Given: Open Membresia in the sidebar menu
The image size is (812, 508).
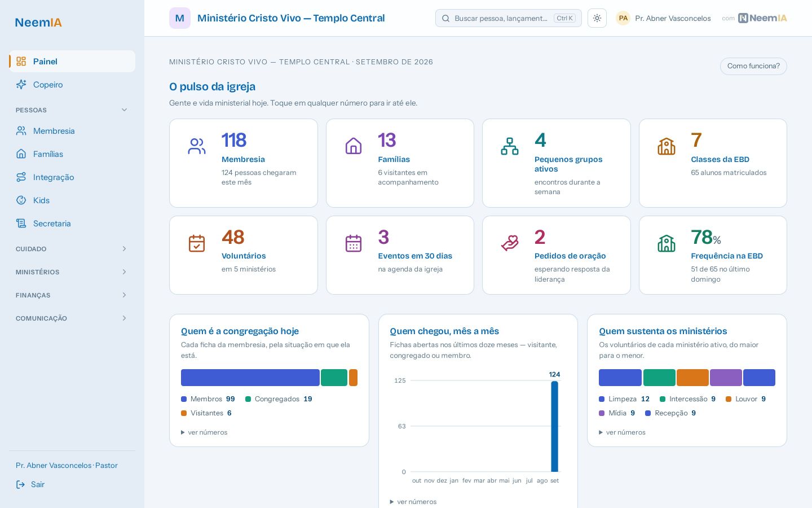Looking at the screenshot, I should point(72,131).
